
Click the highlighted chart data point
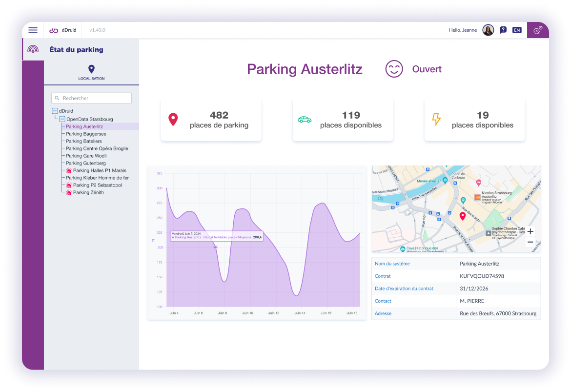pyautogui.click(x=215, y=248)
